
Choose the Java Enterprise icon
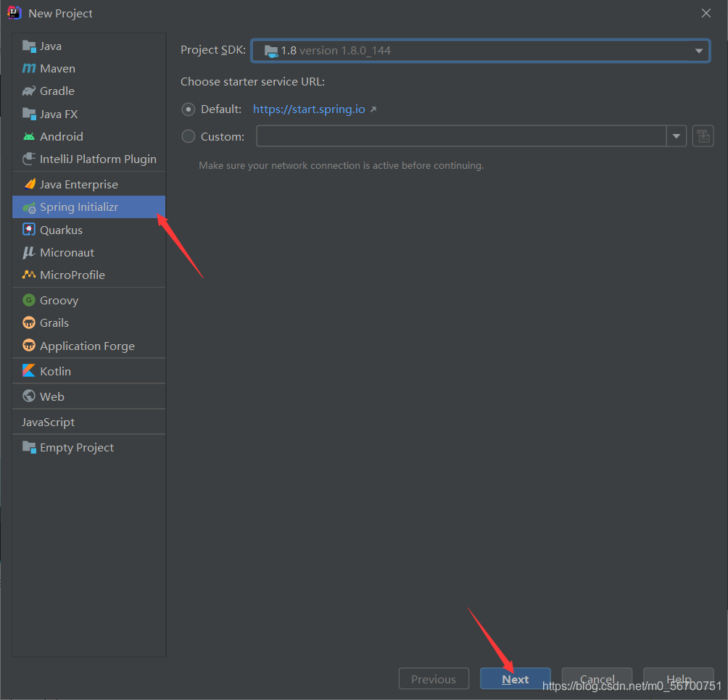(29, 184)
